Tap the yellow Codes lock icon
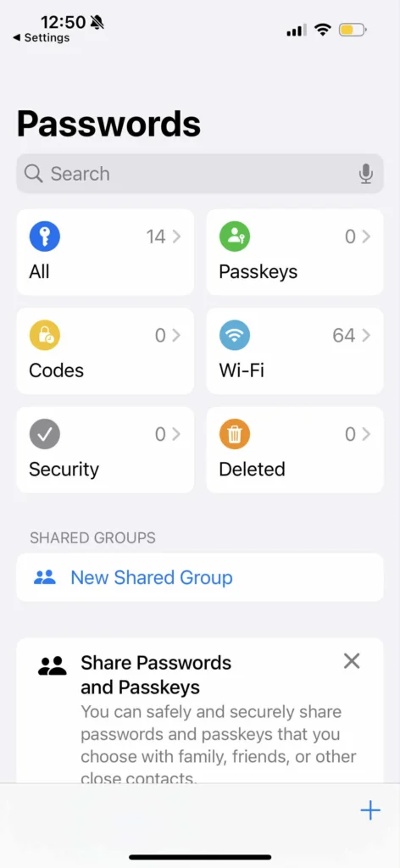Screen dimensions: 400x868 [x=45, y=336]
